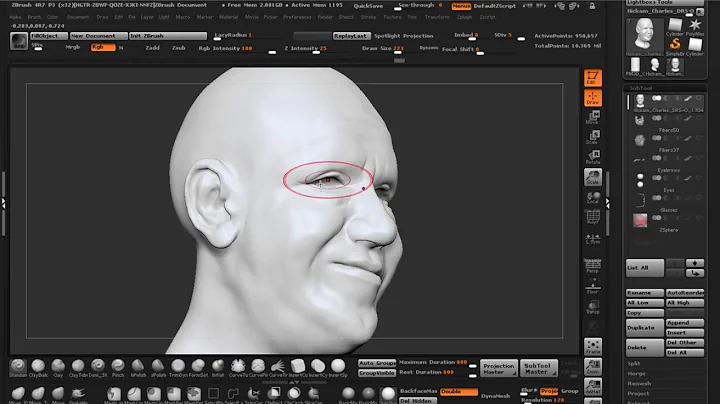This screenshot has height=404, width=720.
Task: Select the hPolish brush
Action: click(138, 368)
